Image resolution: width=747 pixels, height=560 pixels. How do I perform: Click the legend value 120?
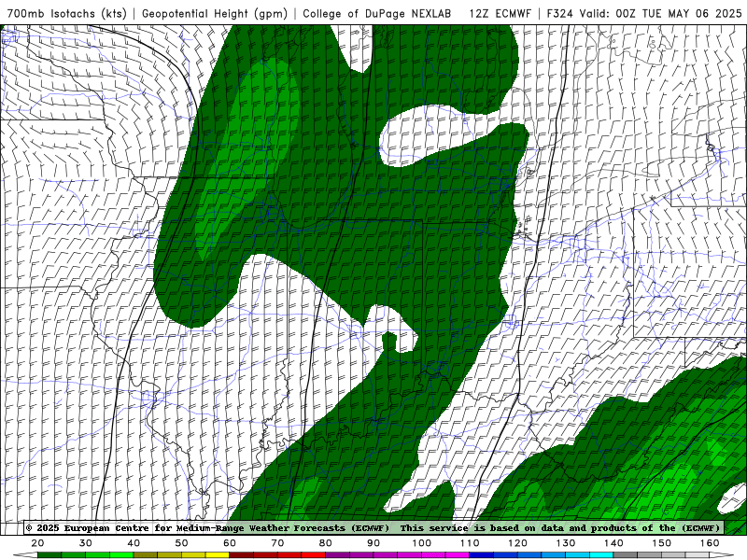tap(517, 543)
